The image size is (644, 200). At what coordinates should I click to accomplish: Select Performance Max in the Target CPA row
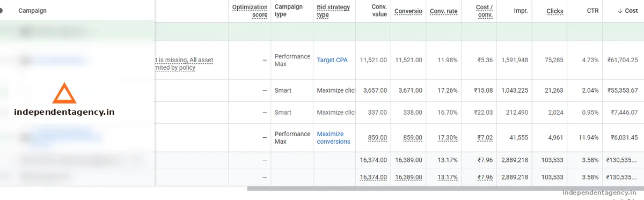[292, 60]
